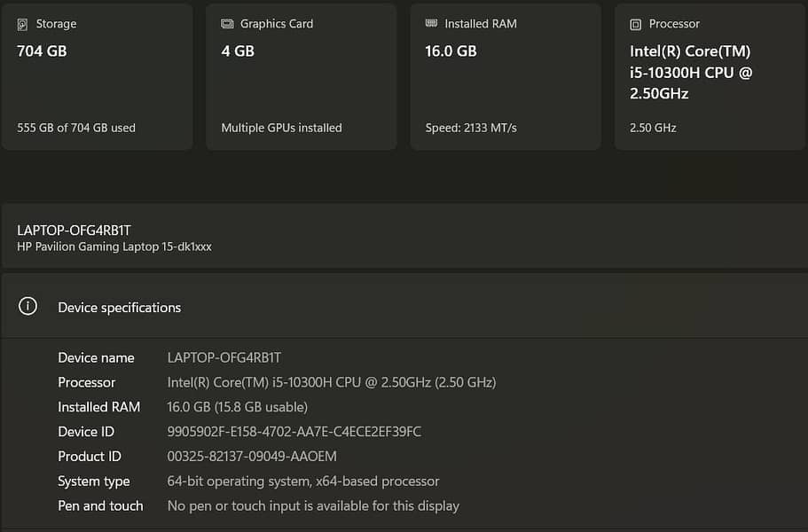Click the "16.0 GB (15.8 GB usable)" value
This screenshot has width=808, height=532.
click(237, 407)
